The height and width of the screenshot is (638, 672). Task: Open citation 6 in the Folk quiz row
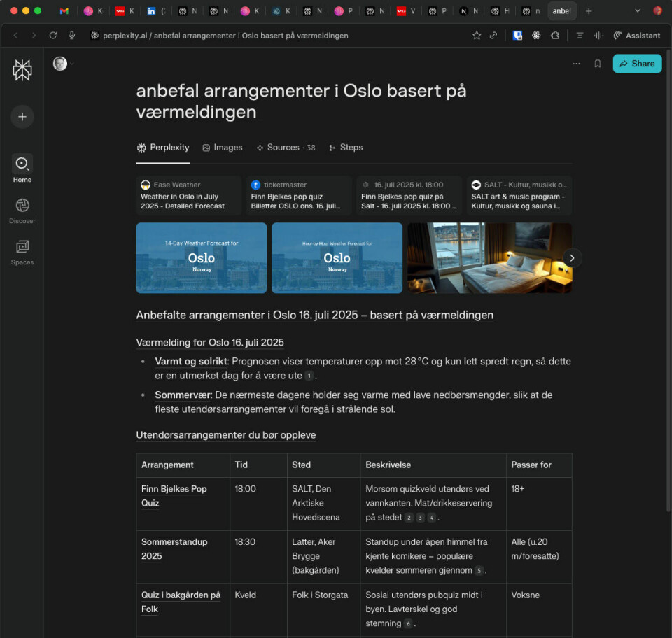pyautogui.click(x=408, y=624)
